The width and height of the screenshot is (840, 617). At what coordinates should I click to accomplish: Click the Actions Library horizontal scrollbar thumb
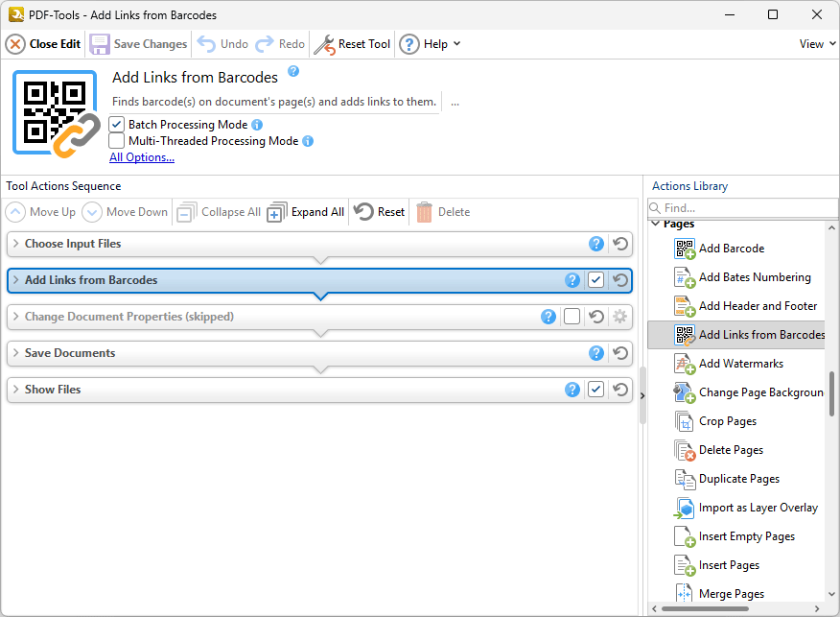[x=705, y=609]
